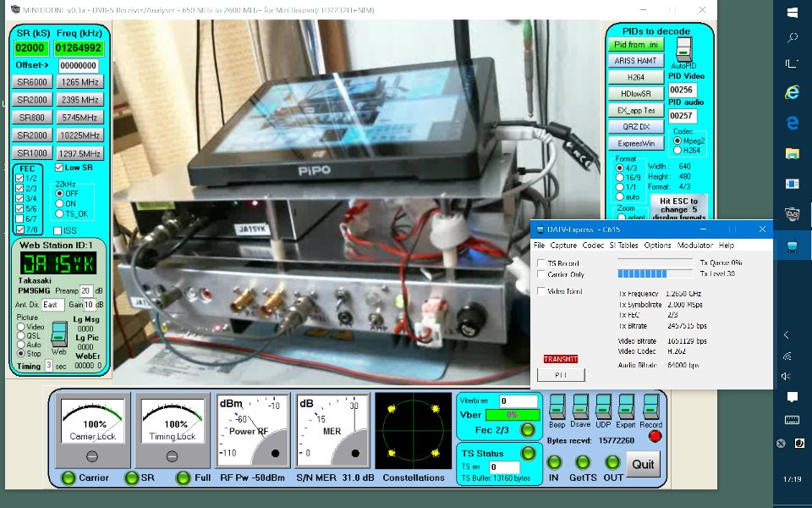Open Modulator menu in DATV-Express
Screen dimensions: 812x508
(695, 246)
